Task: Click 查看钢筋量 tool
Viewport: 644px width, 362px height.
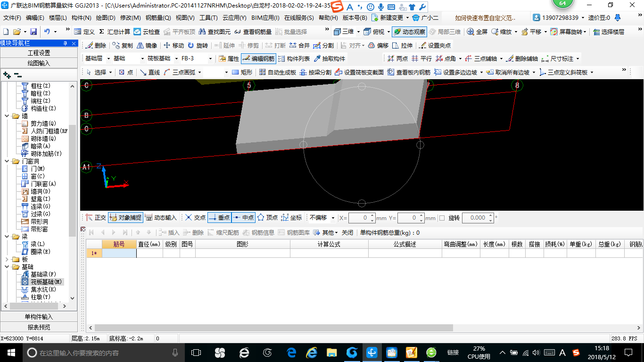Action: (x=253, y=32)
